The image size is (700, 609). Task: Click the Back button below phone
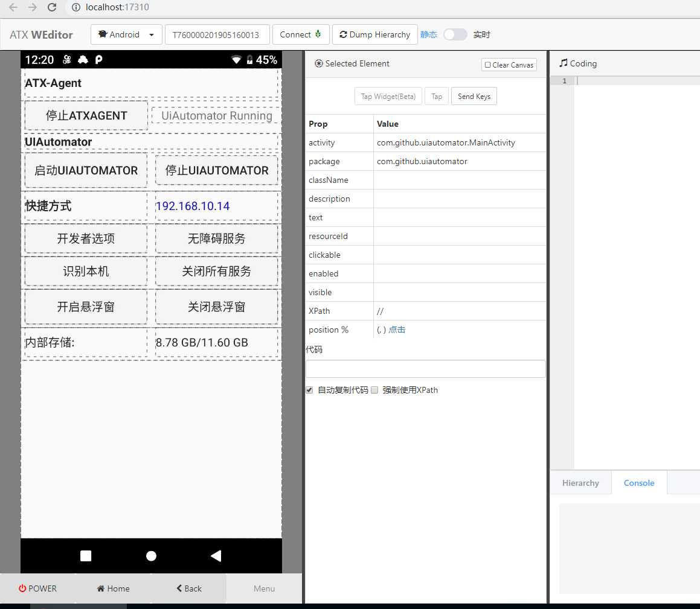click(x=189, y=588)
